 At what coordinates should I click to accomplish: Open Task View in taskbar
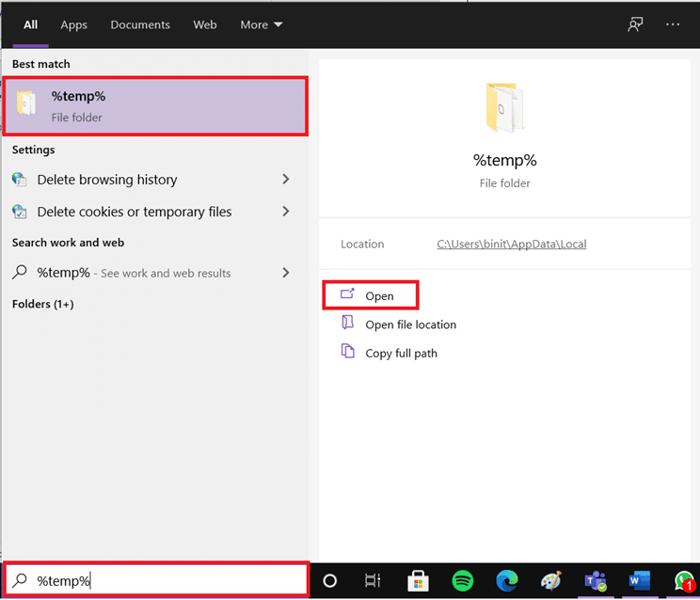tap(373, 580)
